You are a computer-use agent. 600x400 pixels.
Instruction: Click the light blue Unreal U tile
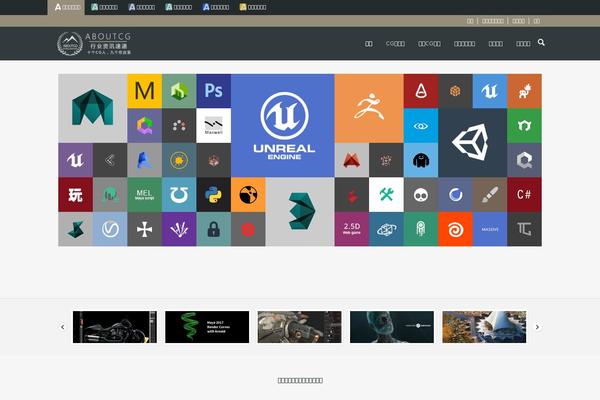coord(490,91)
